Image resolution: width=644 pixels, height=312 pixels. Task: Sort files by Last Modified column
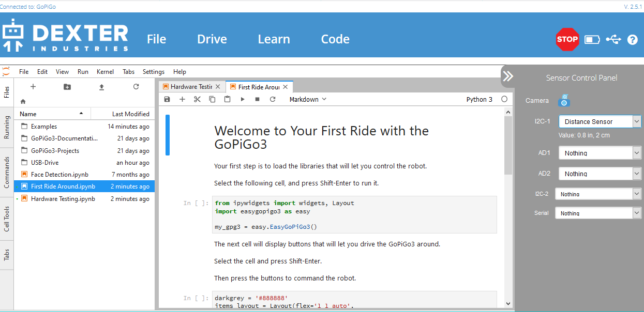(x=123, y=114)
